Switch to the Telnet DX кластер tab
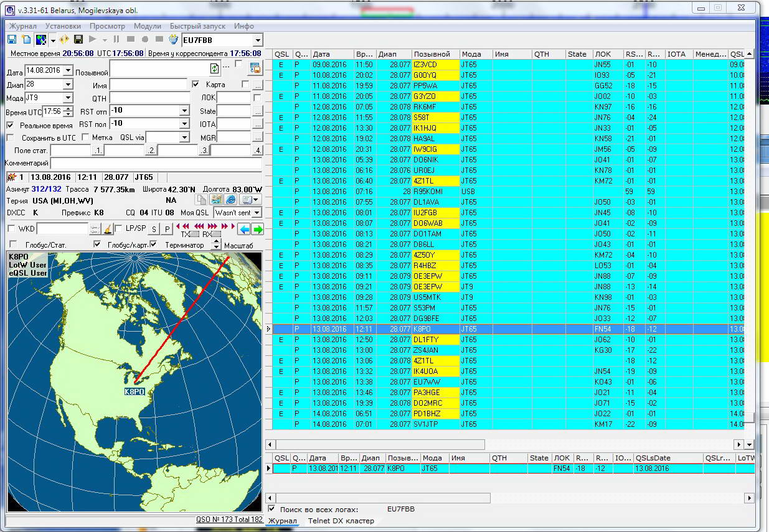Image resolution: width=769 pixels, height=532 pixels. 341,521
